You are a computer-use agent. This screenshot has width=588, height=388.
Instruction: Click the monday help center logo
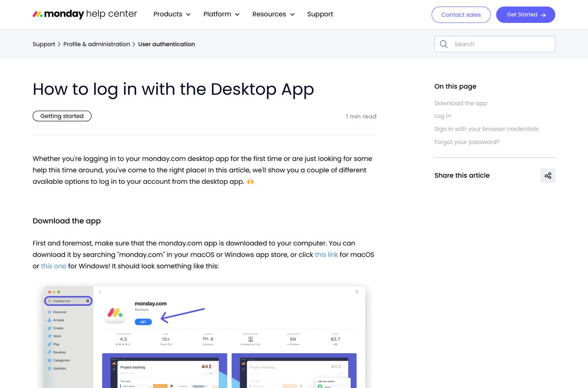[x=85, y=14]
